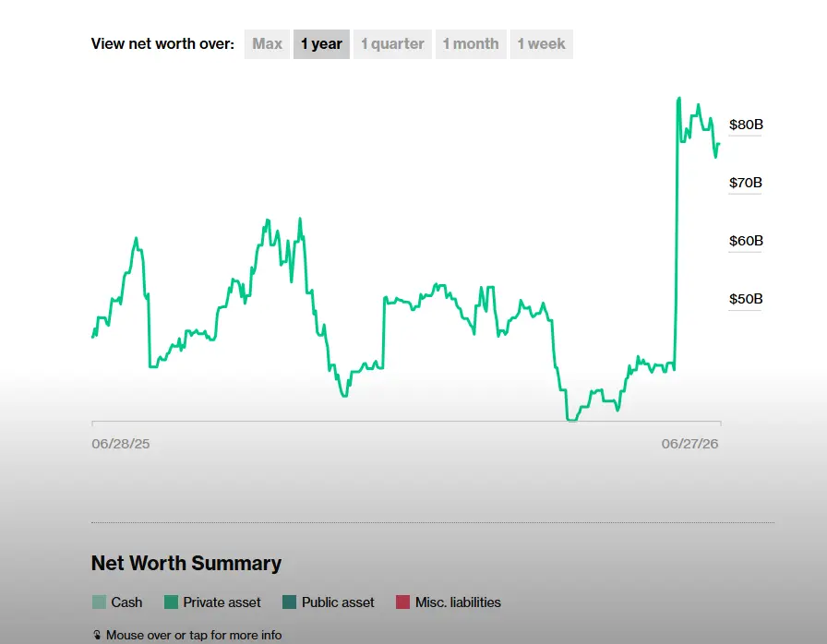Select the 1 year time range
Screen dimensions: 827x644
click(x=321, y=44)
